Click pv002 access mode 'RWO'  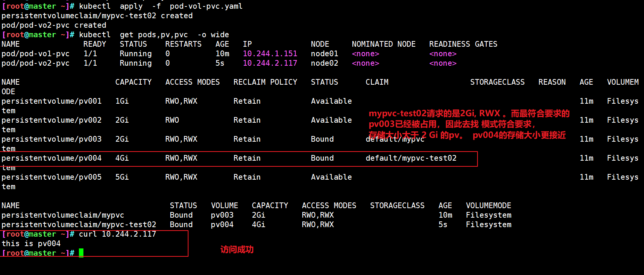pyautogui.click(x=172, y=120)
